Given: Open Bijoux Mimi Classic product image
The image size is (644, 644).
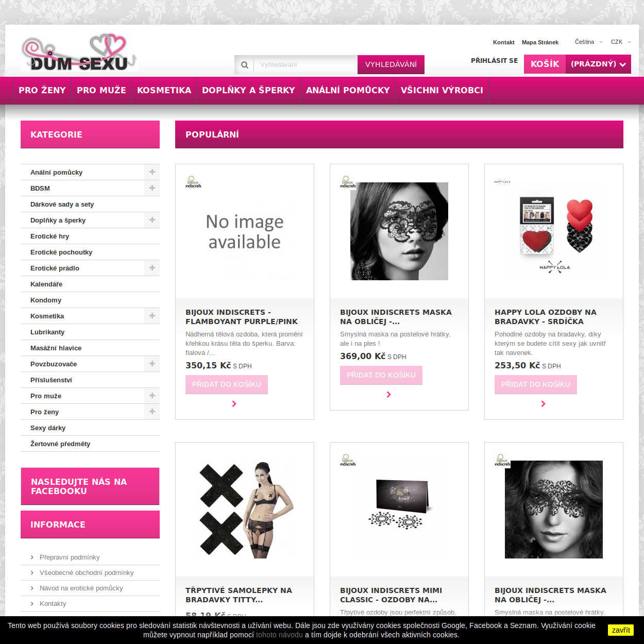Looking at the screenshot, I should tap(399, 510).
